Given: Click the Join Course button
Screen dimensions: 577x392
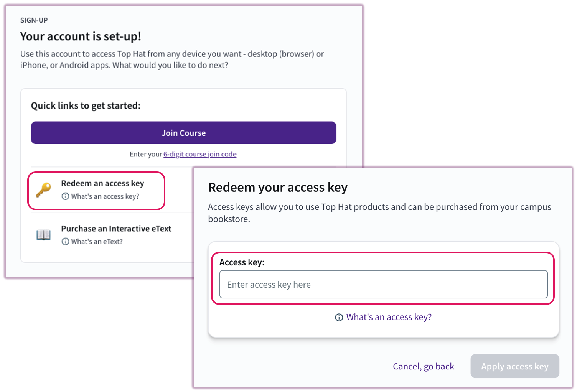Looking at the screenshot, I should (183, 133).
